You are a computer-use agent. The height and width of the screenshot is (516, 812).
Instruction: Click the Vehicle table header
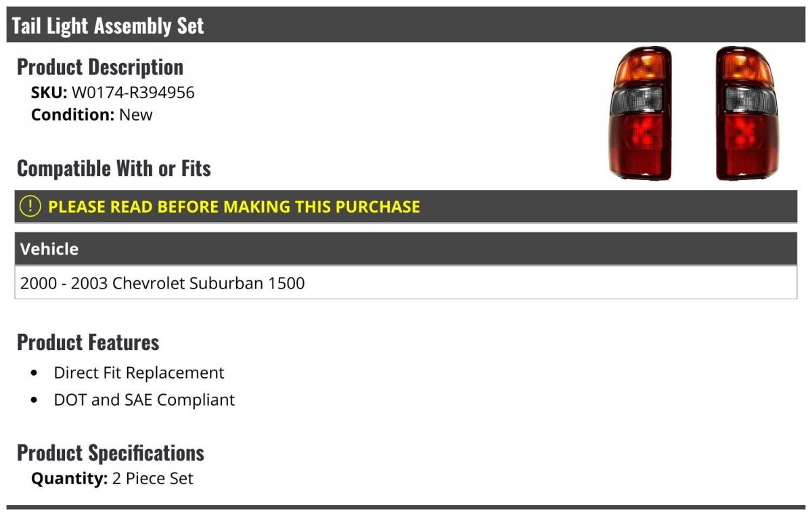(406, 249)
